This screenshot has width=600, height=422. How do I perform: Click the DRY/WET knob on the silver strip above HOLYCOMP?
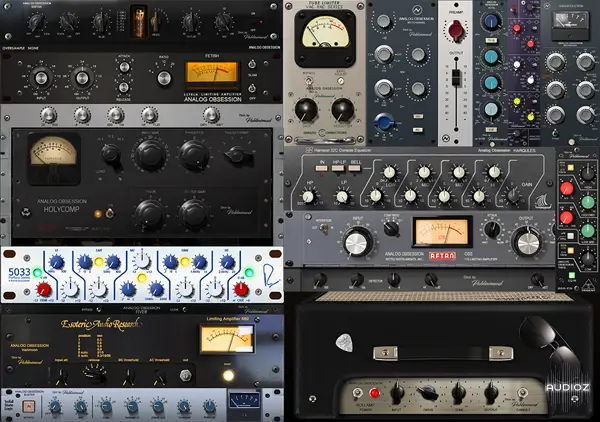(211, 115)
